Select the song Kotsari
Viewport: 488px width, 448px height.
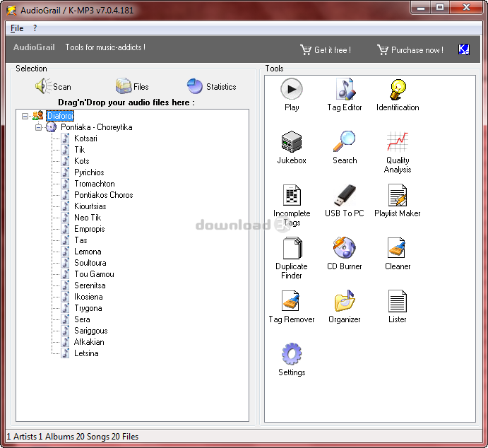(85, 138)
